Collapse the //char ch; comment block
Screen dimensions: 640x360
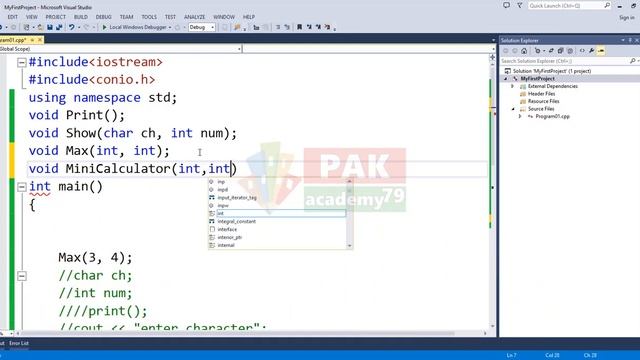(22, 276)
